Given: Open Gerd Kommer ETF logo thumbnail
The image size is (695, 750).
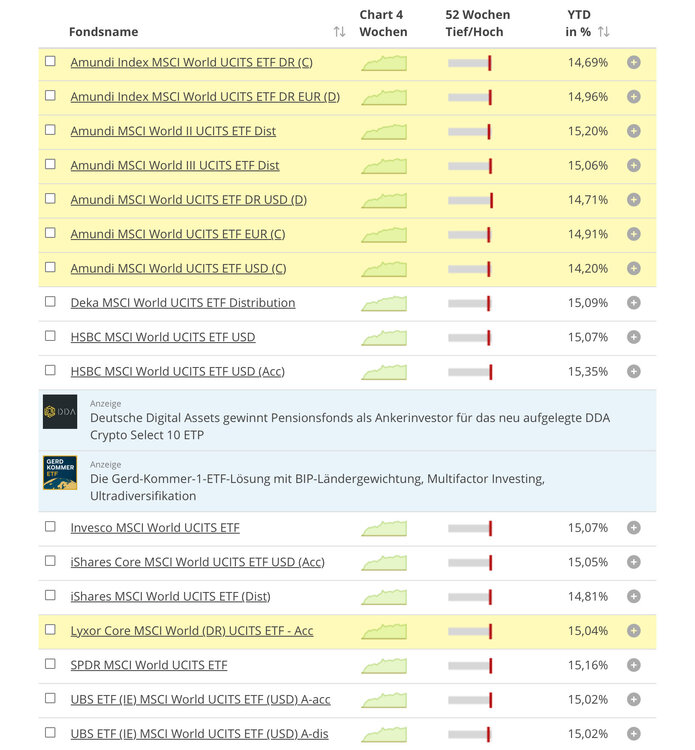Looking at the screenshot, I should [x=60, y=473].
